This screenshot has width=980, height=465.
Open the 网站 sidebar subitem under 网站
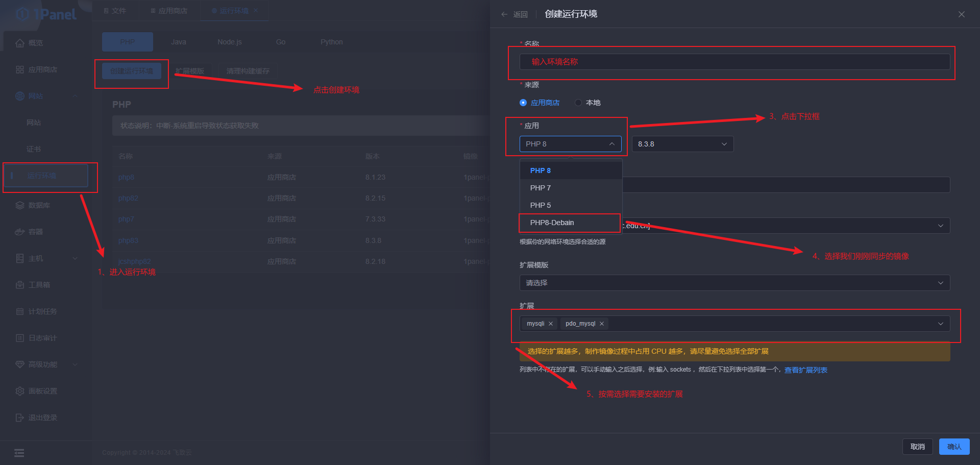34,123
